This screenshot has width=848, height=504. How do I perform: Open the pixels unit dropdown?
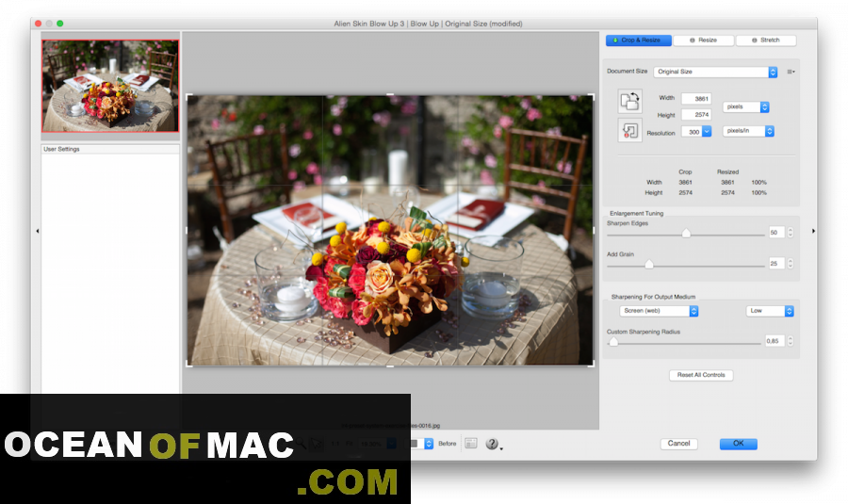[746, 107]
